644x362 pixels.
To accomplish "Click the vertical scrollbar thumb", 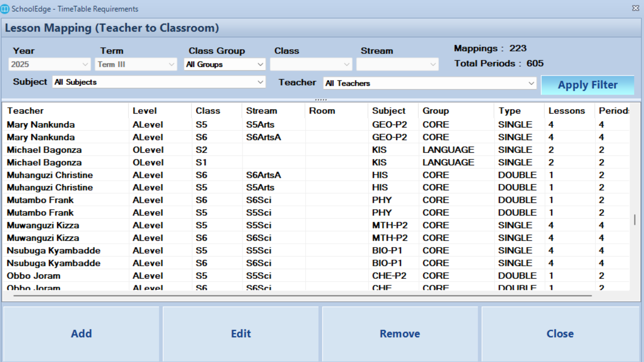I will point(634,220).
